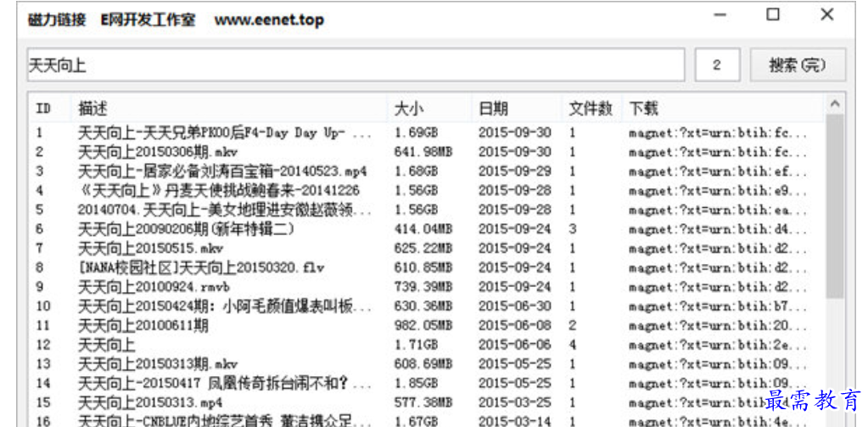Click the page number field showing 2
The height and width of the screenshot is (427, 868).
718,65
